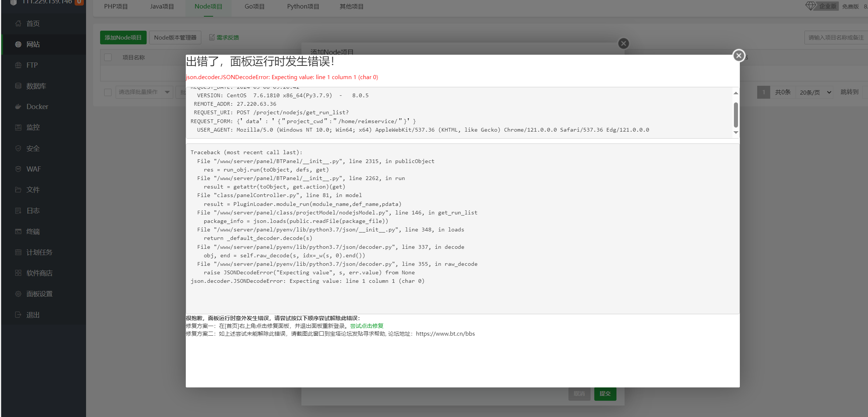Click the Docker whale icon
This screenshot has height=417, width=868.
click(18, 106)
